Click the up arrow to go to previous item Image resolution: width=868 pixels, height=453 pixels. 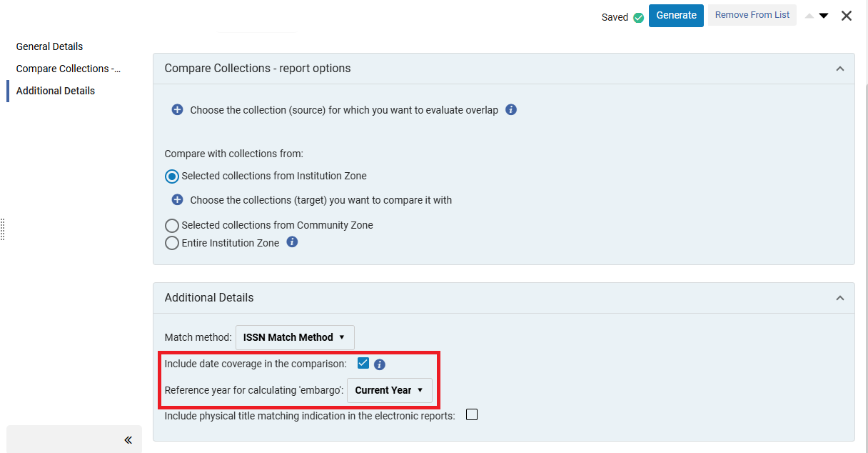(x=809, y=16)
